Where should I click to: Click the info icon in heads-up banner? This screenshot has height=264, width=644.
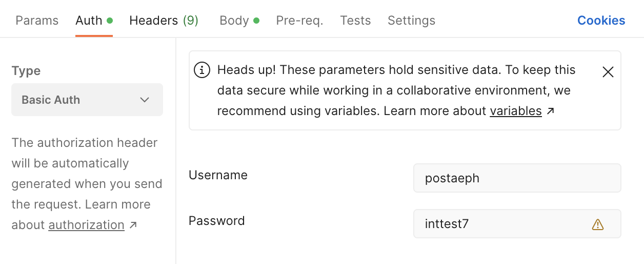pos(202,70)
